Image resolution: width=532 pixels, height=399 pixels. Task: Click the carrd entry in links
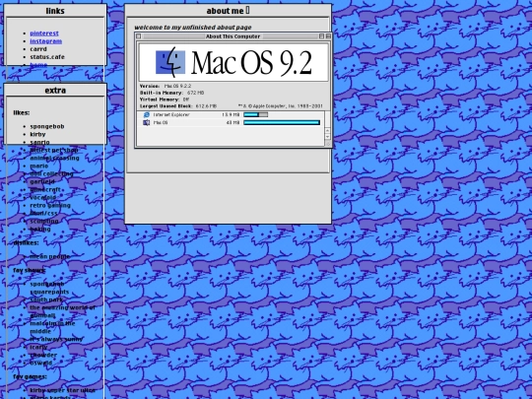(x=38, y=49)
